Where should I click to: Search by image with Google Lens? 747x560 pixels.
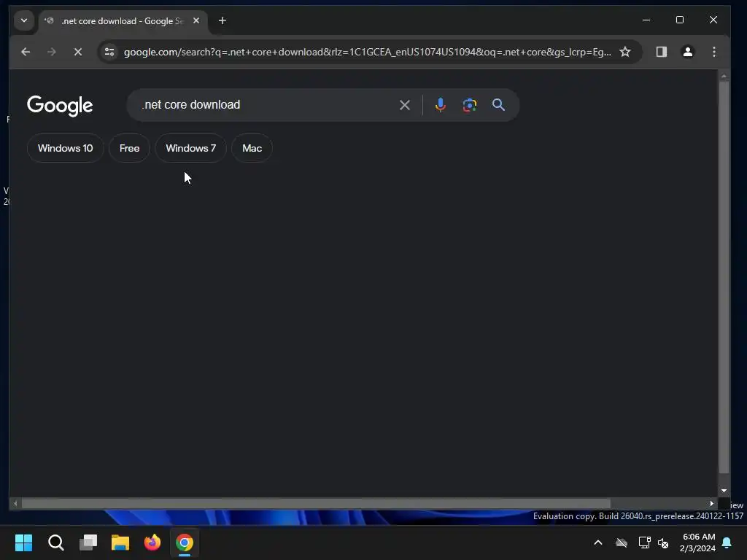tap(470, 105)
